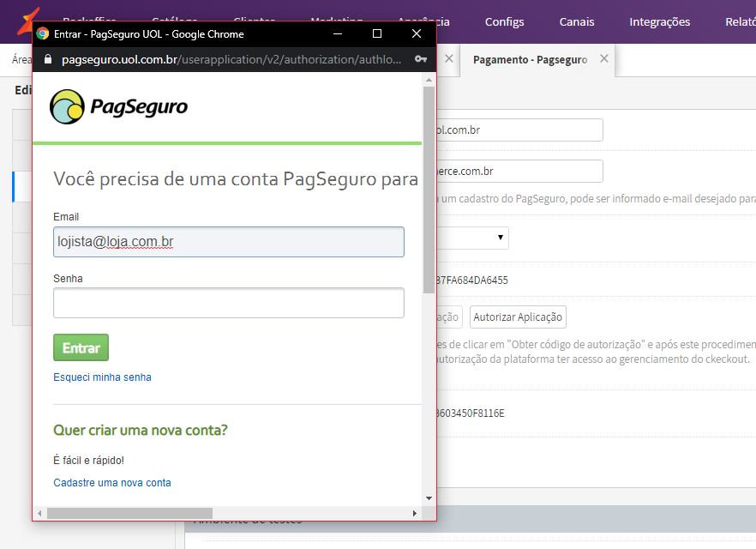Click the field ending in erce.com.br
The image size is (756, 549).
pos(519,172)
